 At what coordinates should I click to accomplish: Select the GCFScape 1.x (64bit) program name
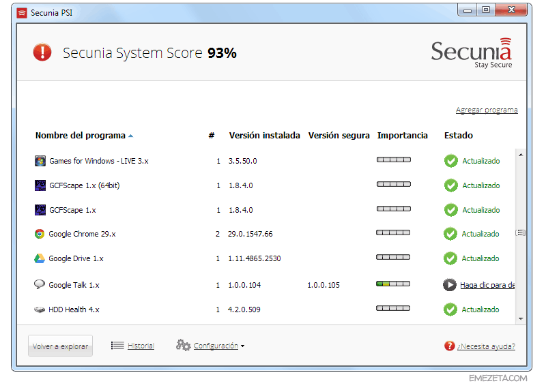click(85, 185)
